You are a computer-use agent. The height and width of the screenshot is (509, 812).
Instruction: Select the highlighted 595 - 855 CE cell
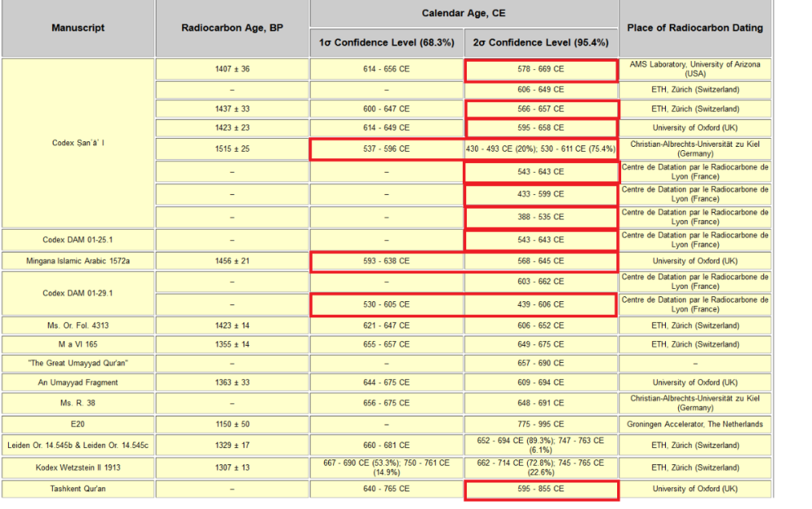click(x=541, y=490)
